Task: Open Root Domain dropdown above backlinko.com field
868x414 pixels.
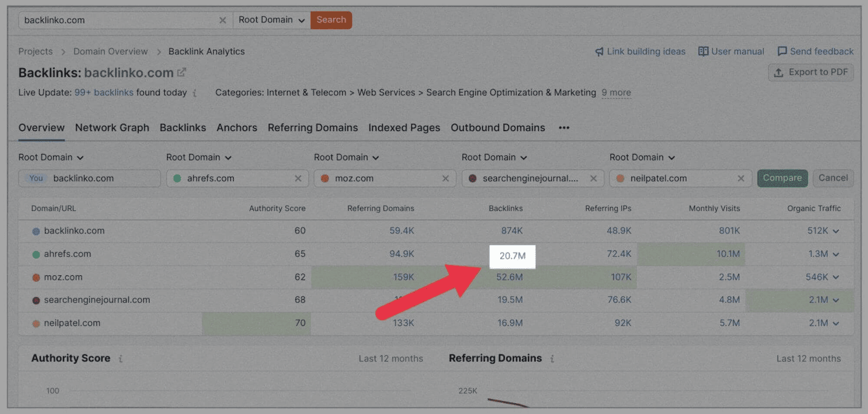Action: click(x=51, y=158)
